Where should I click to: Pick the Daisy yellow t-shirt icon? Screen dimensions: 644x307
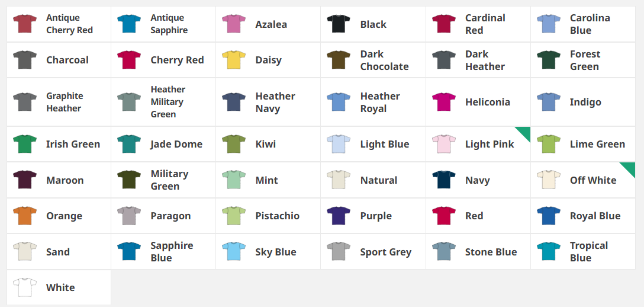234,60
